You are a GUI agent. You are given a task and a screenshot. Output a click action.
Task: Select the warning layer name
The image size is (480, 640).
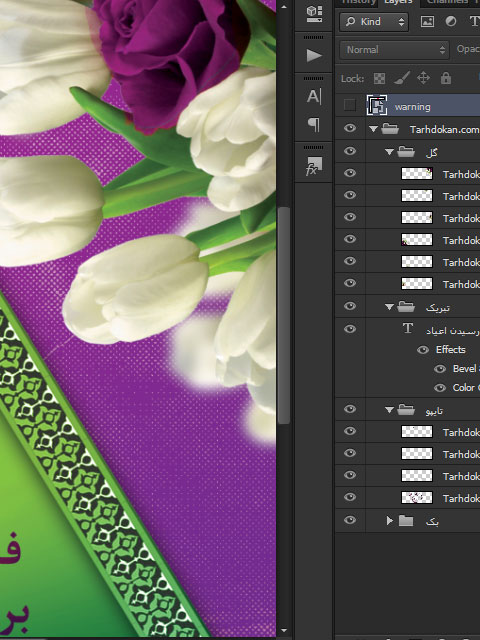(x=412, y=107)
